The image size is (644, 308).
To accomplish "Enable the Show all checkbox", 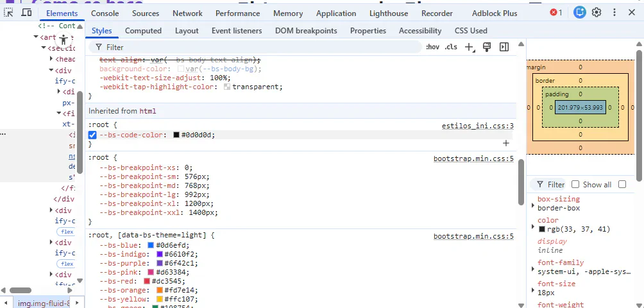I will point(575,184).
